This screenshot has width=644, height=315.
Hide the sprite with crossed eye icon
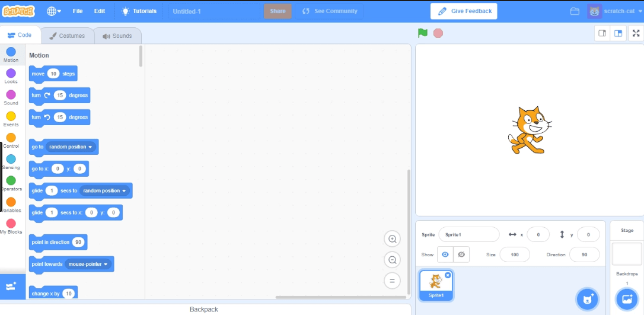coord(461,254)
